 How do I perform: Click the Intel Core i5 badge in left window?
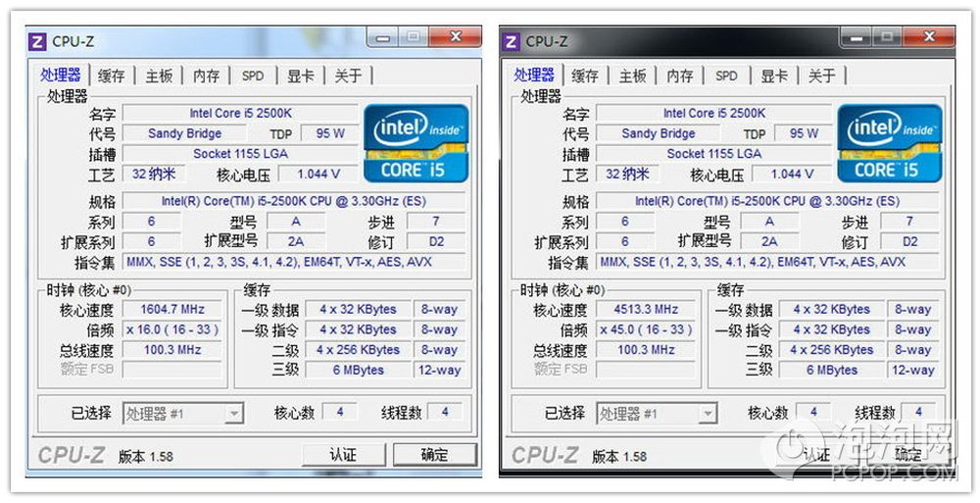pyautogui.click(x=416, y=143)
